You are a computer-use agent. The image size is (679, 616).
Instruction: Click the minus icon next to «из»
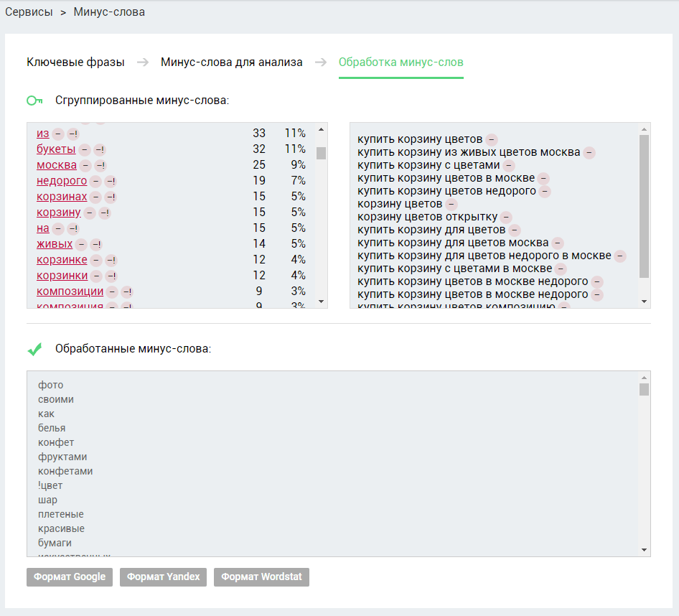click(58, 134)
